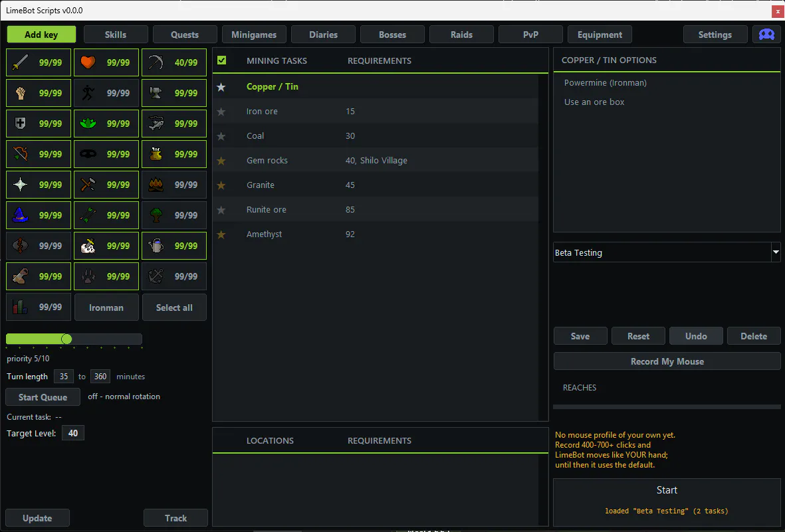The image size is (785, 532).
Task: Click the Start button
Action: tap(667, 502)
